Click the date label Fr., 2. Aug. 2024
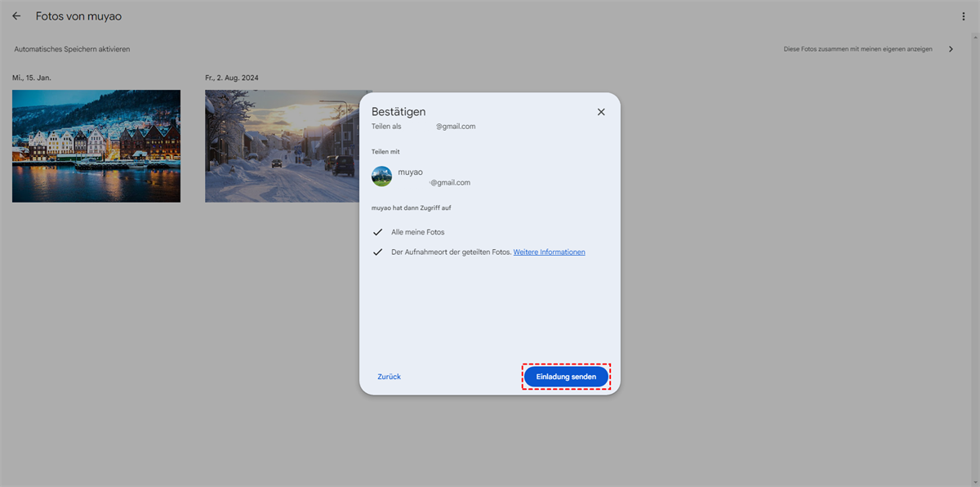Screen dimensions: 980x487 tap(232, 78)
